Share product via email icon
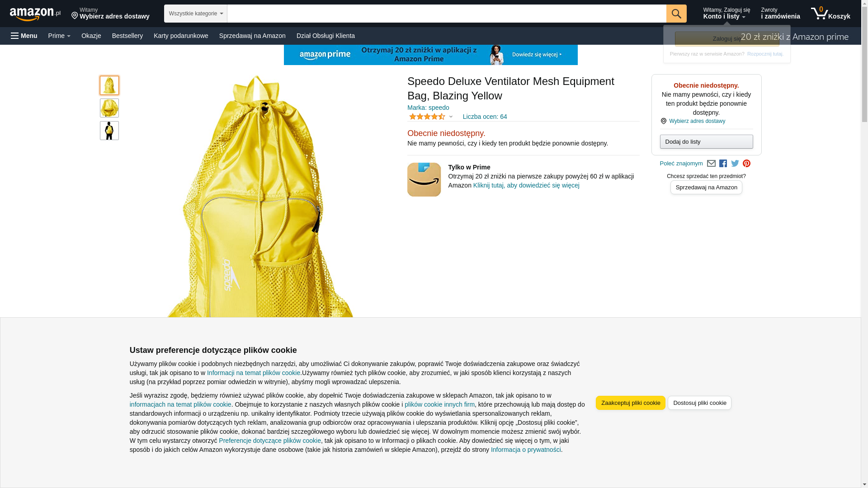This screenshot has width=868, height=488. pyautogui.click(x=711, y=164)
